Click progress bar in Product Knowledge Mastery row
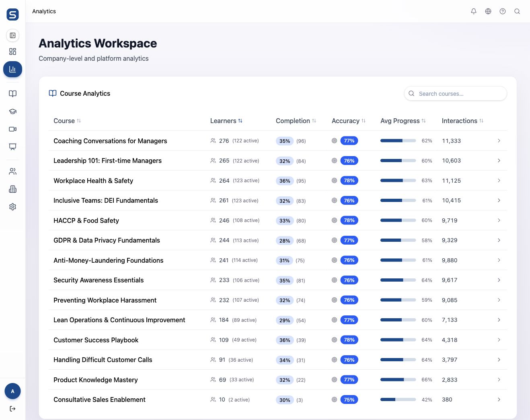The width and height of the screenshot is (530, 420). tap(398, 380)
